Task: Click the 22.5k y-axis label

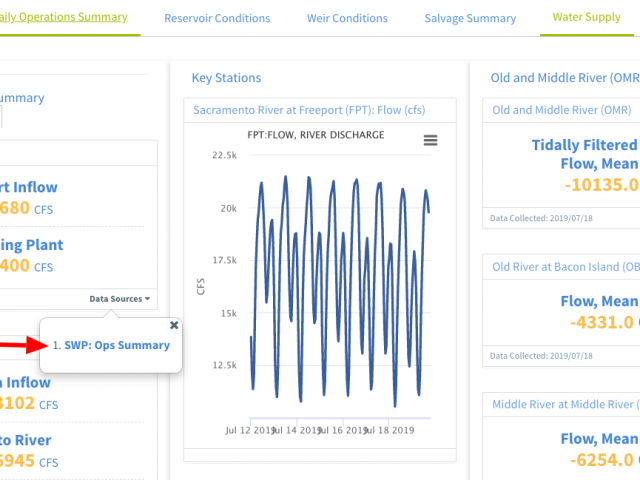Action: pyautogui.click(x=224, y=155)
